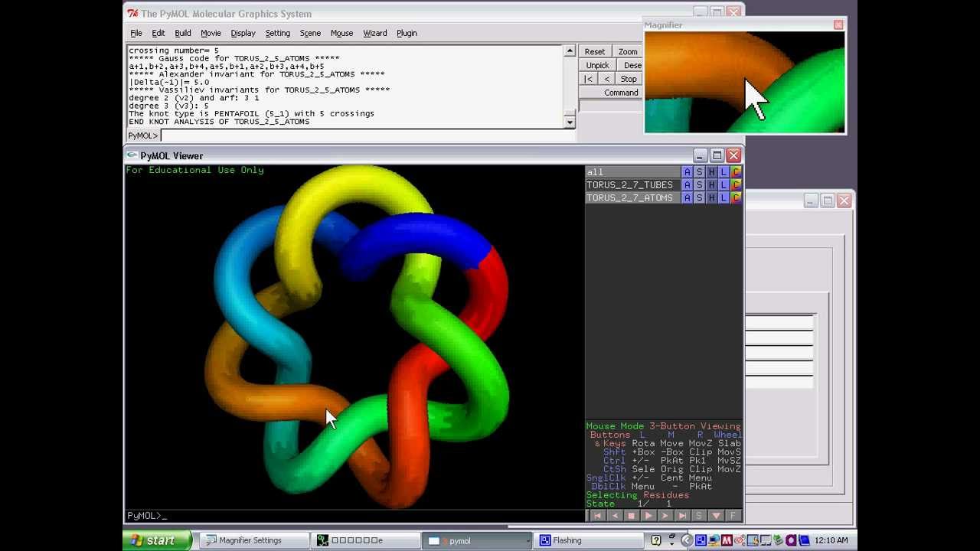Jump to last frame in Viewer playback bar

682,516
